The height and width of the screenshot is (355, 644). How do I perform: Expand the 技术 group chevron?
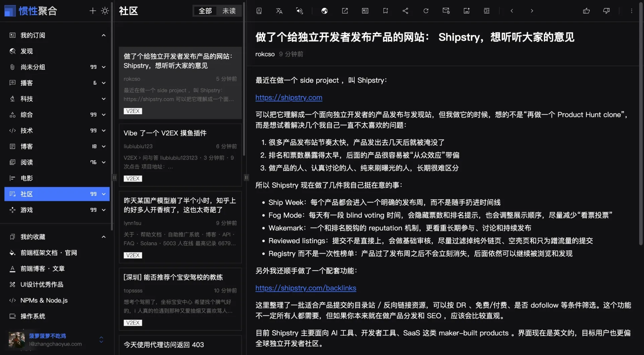click(104, 131)
